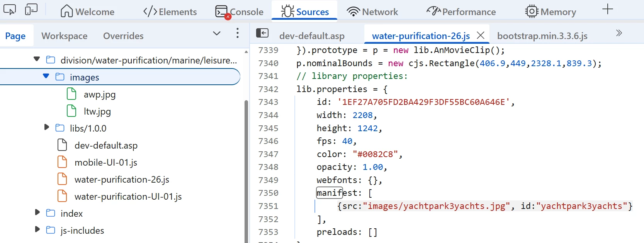This screenshot has height=243, width=644.
Task: Click the "images/yachtpark3yachts.jpg" string
Action: point(436,206)
